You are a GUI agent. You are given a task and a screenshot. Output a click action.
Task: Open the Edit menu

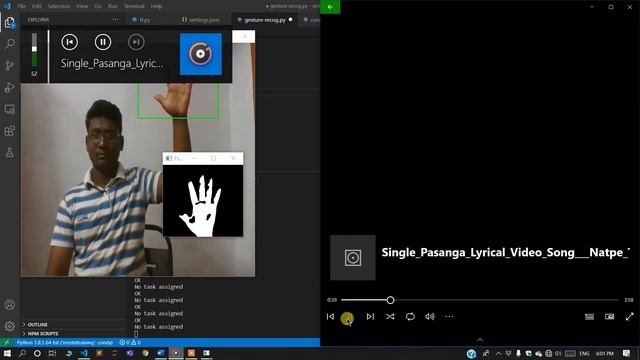pos(37,6)
